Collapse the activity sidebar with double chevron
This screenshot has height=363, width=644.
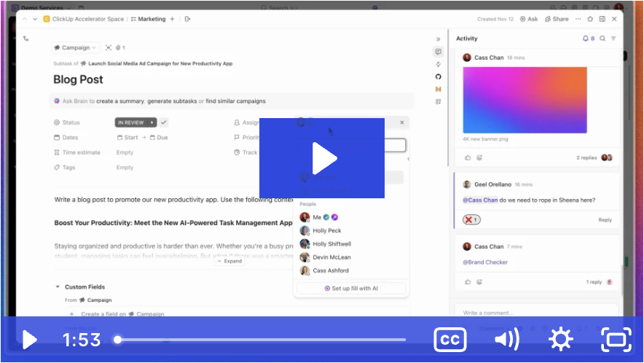pyautogui.click(x=439, y=39)
